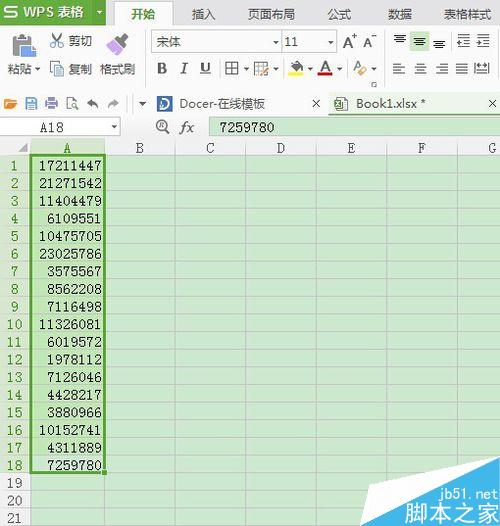Close the Docer-在线模板 tab
Screen dimensions: 500x526
316,104
